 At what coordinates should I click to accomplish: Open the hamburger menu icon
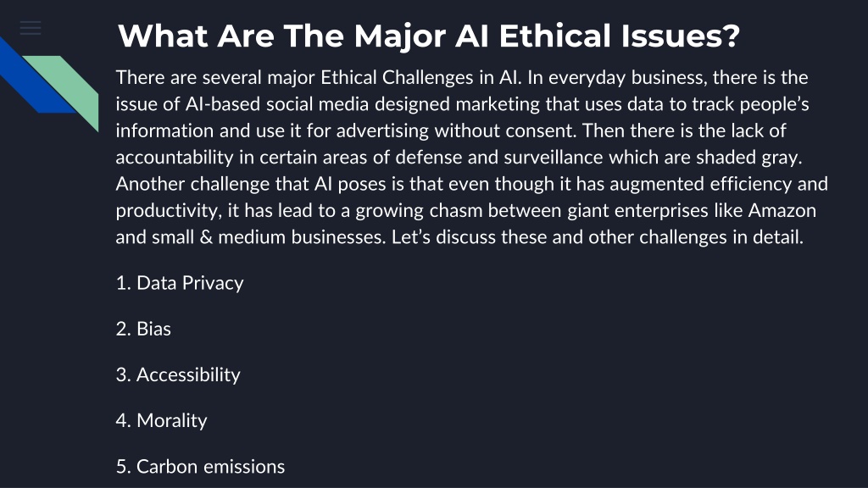click(31, 28)
